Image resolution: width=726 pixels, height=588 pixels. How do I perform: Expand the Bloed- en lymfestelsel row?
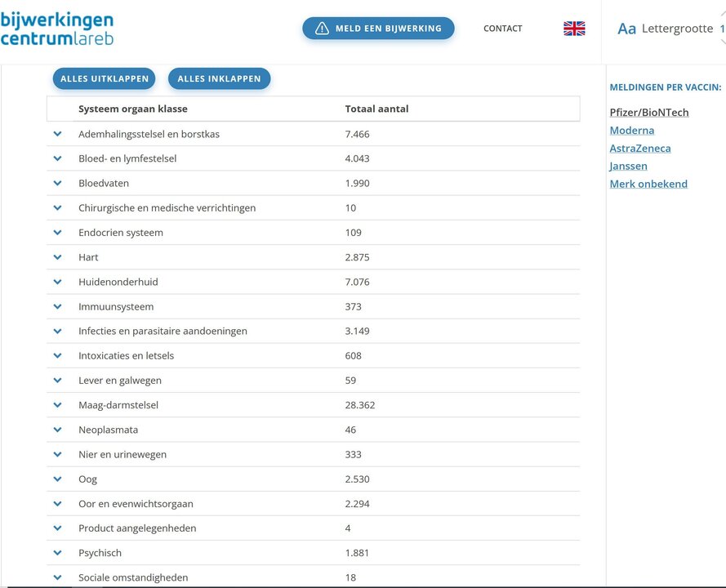coord(58,158)
